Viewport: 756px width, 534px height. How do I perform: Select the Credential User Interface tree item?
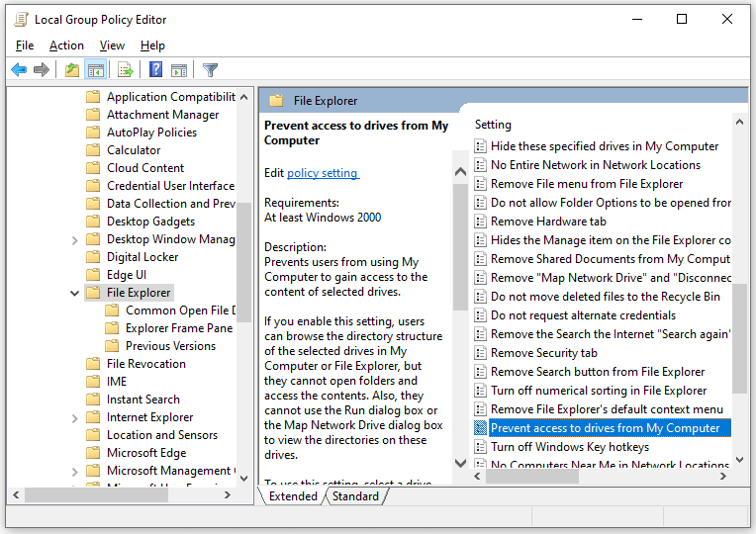[x=170, y=186]
